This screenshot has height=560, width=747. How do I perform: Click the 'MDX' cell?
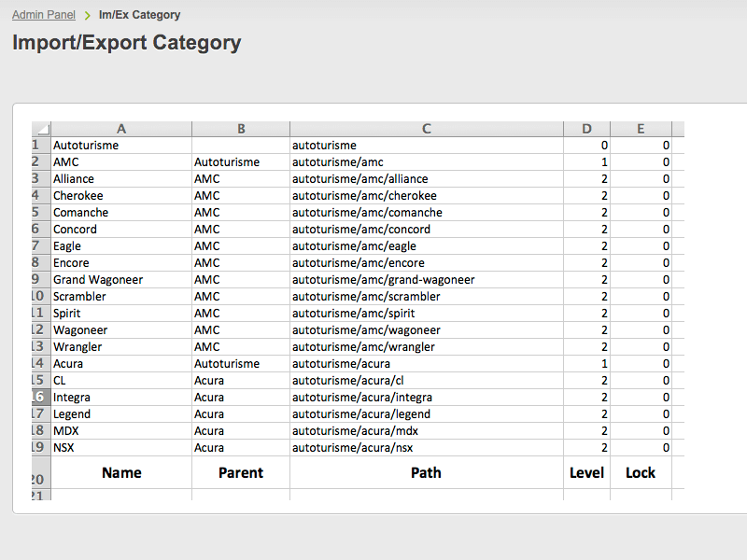pos(121,431)
